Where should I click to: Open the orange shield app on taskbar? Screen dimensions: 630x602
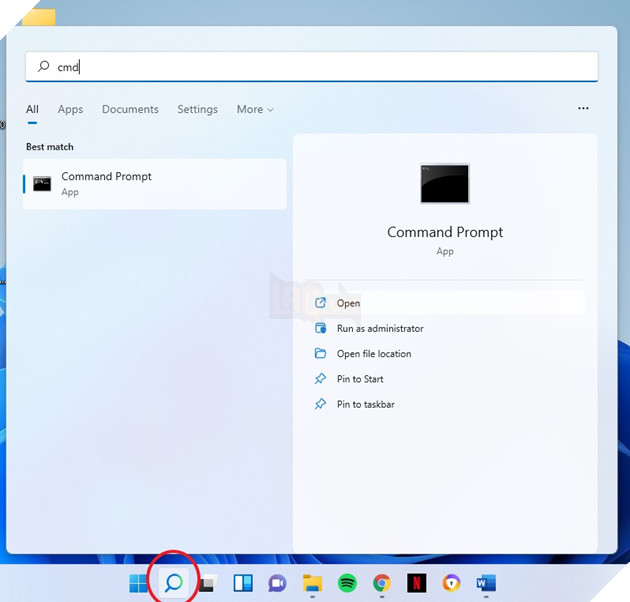pos(451,583)
